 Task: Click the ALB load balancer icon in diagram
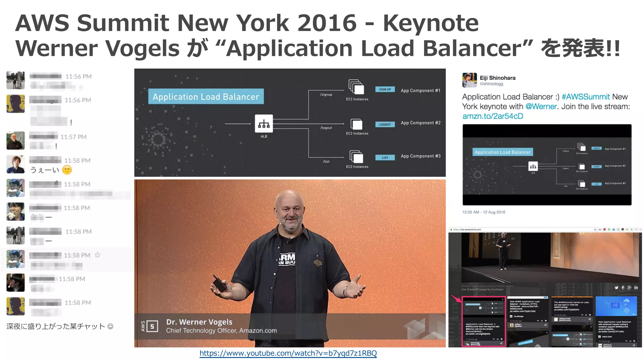point(264,124)
